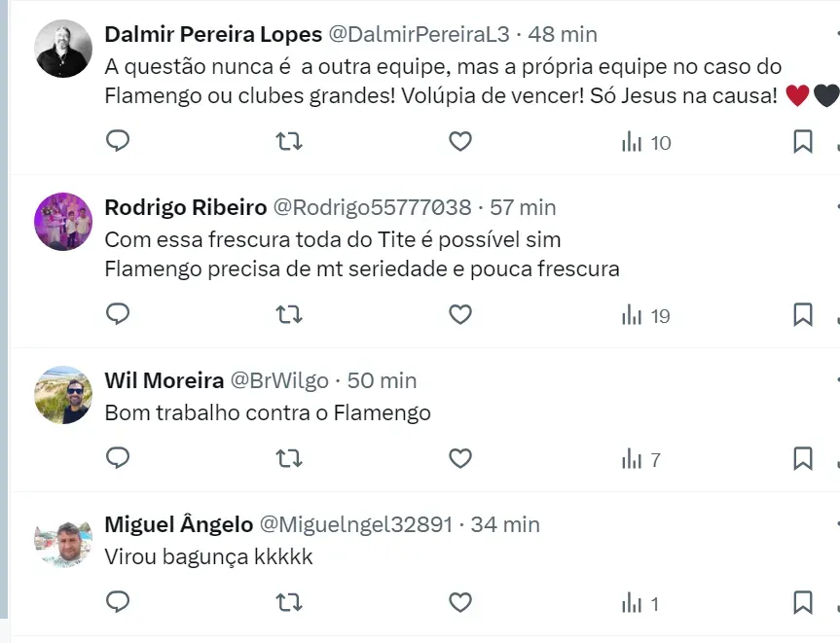This screenshot has width=840, height=643.
Task: Like Rodrigo Ribeiro's tweet
Action: click(460, 315)
